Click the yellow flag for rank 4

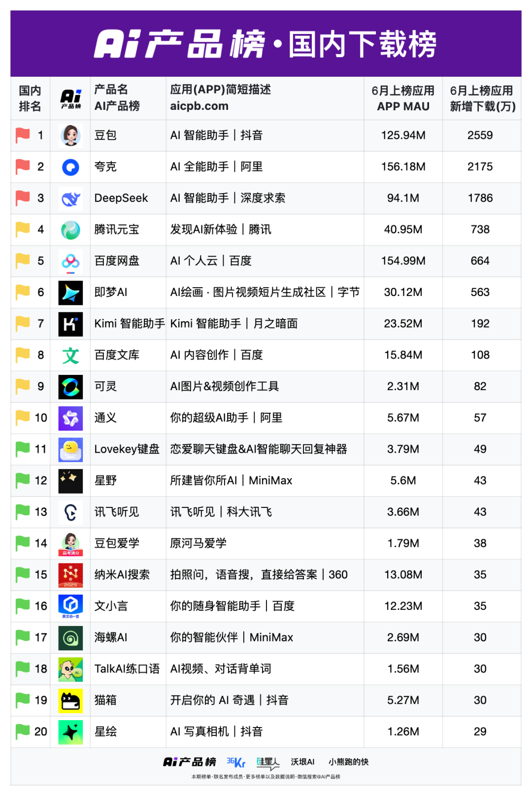(23, 230)
